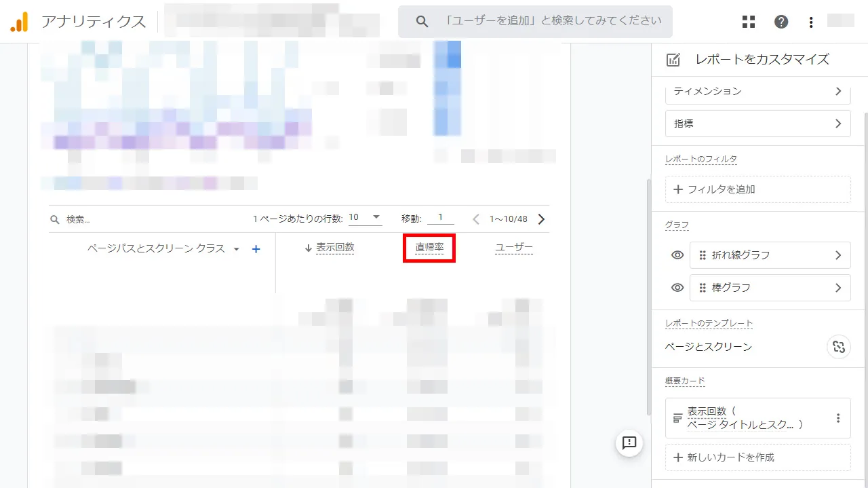This screenshot has height=488, width=868.
Task: Open rows per page dropdown
Action: pyautogui.click(x=366, y=218)
